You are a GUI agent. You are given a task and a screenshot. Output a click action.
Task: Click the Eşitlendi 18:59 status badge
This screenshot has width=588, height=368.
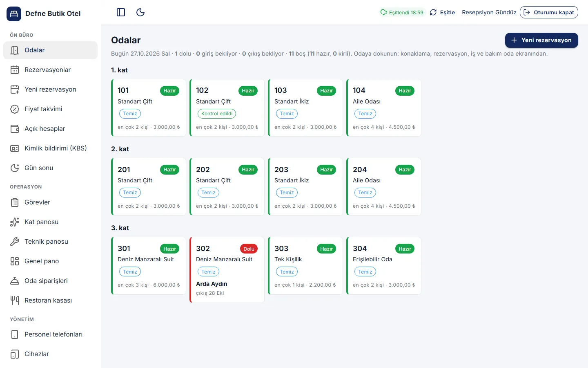coord(402,12)
